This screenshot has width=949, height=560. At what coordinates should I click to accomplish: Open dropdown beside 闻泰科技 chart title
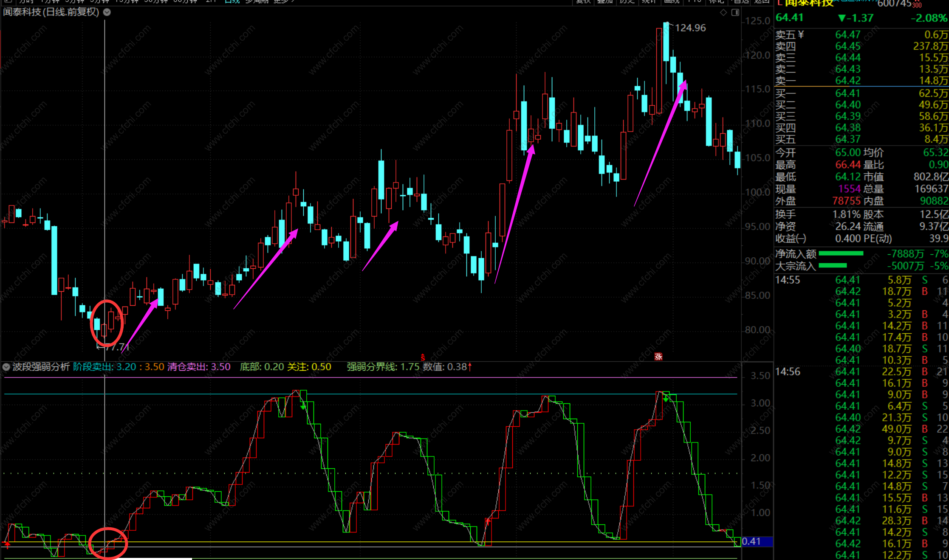[x=107, y=12]
